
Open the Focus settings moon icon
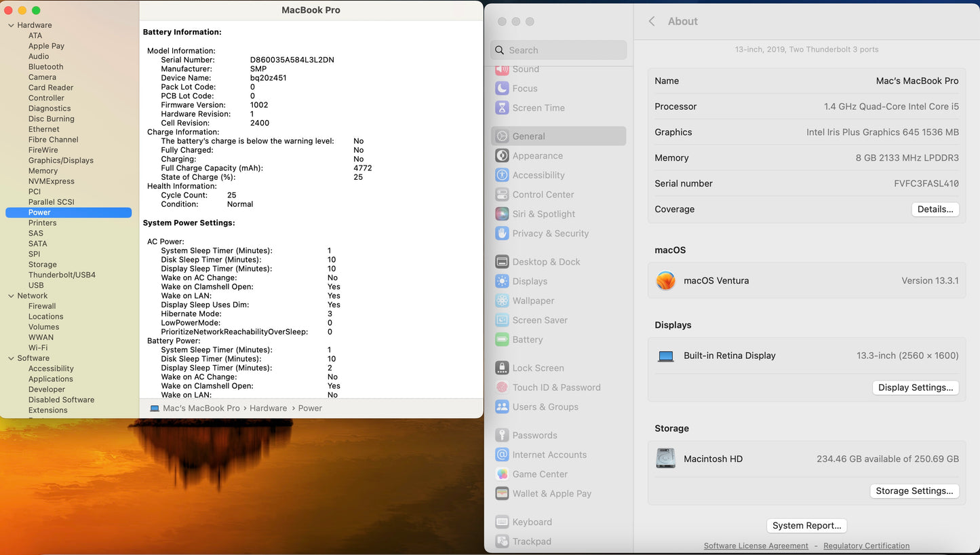tap(502, 88)
